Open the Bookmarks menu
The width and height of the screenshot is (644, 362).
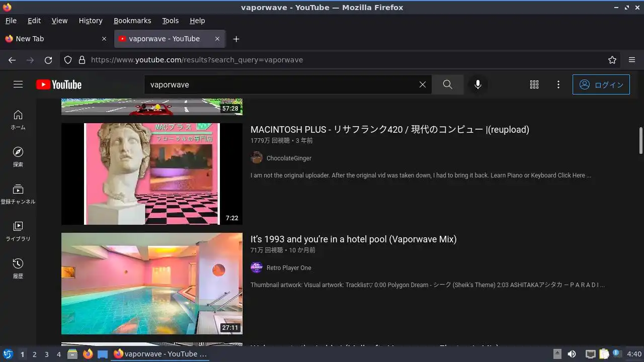click(132, 21)
